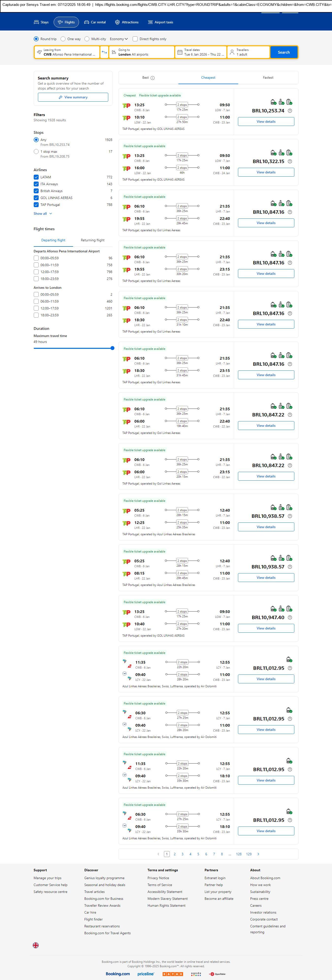This screenshot has width=332, height=980.
Task: Click the swap origin and destination arrows icon
Action: coord(104,52)
